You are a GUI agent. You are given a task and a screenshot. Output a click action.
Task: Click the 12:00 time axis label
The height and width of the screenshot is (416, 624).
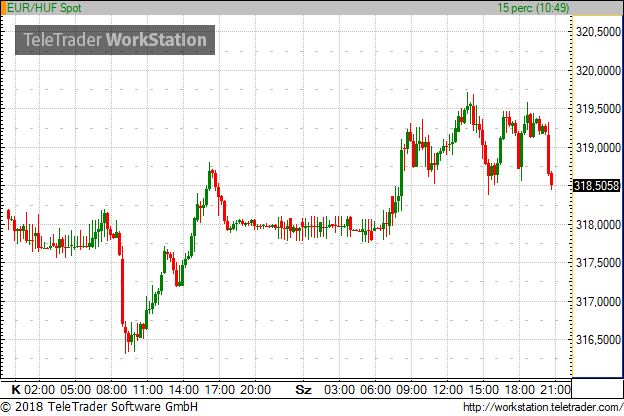(x=447, y=389)
